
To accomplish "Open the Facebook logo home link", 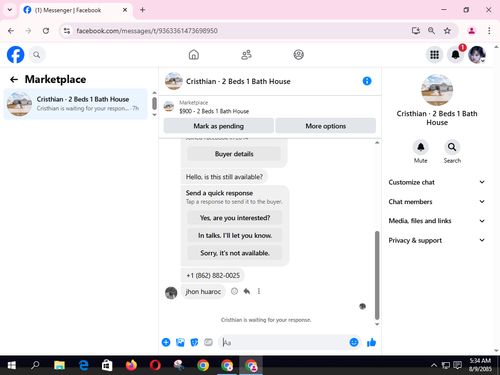I will [15, 55].
